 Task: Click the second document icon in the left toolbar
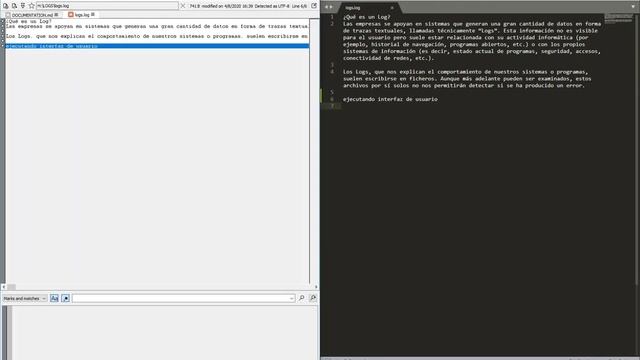(x=14, y=6)
